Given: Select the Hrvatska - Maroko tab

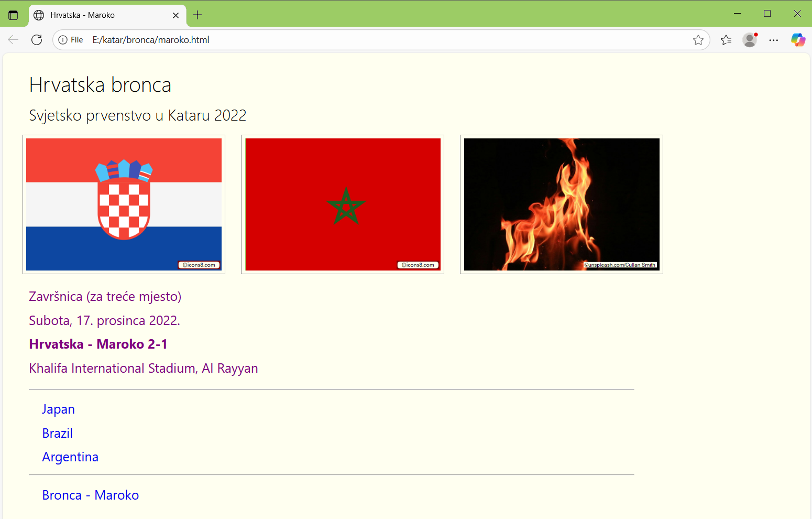Looking at the screenshot, I should click(x=107, y=15).
